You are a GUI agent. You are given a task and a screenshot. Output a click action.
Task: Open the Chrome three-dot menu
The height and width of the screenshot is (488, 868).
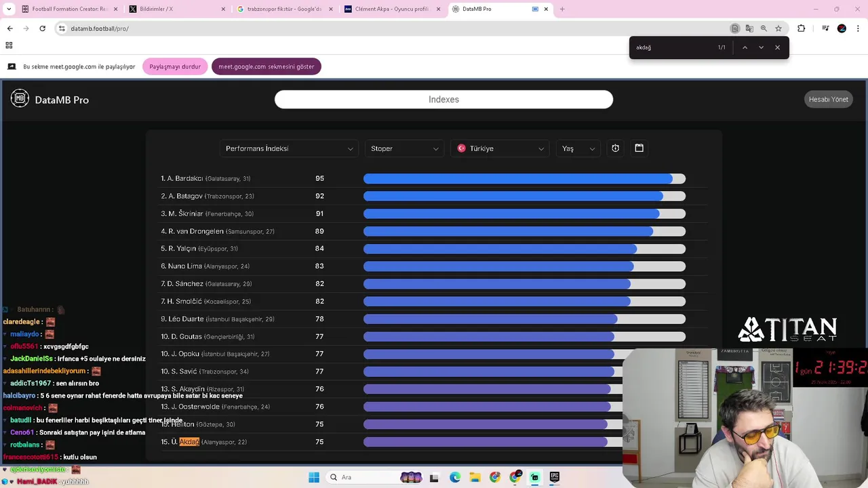(x=859, y=28)
